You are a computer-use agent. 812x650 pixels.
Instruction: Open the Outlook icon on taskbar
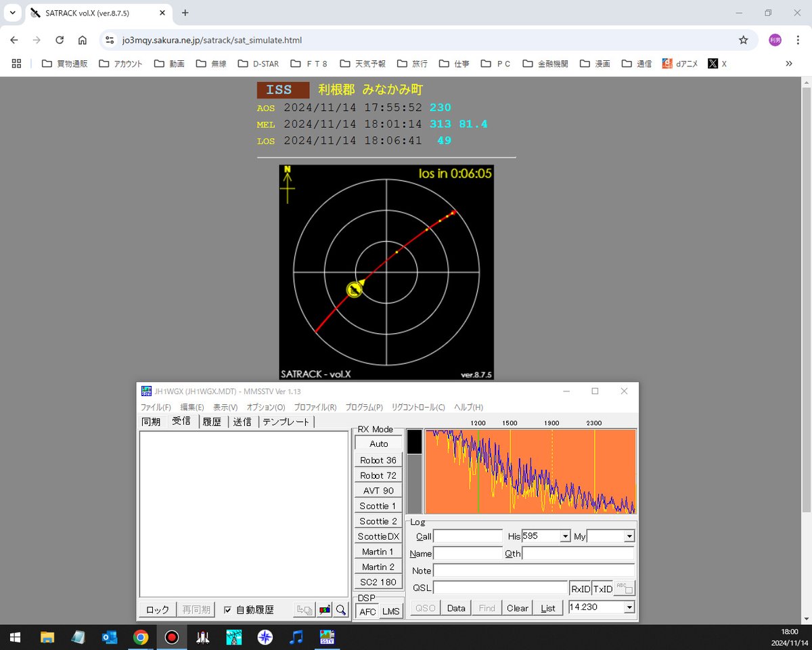[x=110, y=637]
